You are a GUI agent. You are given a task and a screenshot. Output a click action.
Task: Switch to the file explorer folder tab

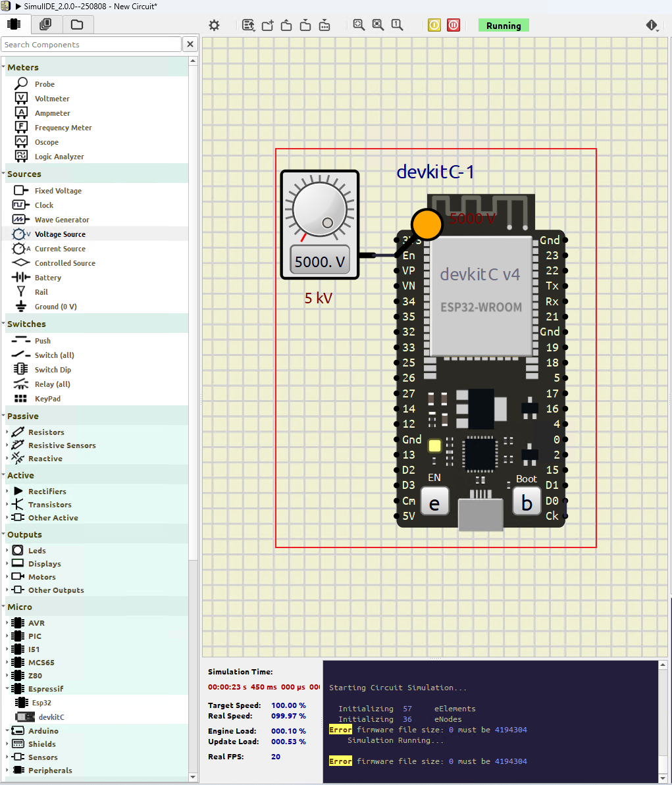[77, 24]
